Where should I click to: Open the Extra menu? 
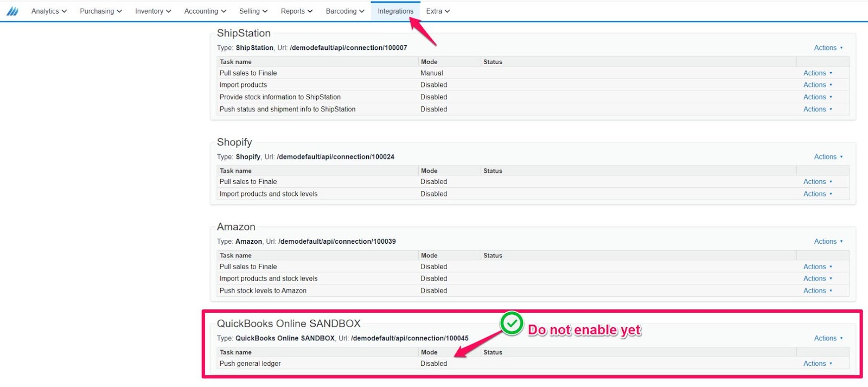click(438, 11)
